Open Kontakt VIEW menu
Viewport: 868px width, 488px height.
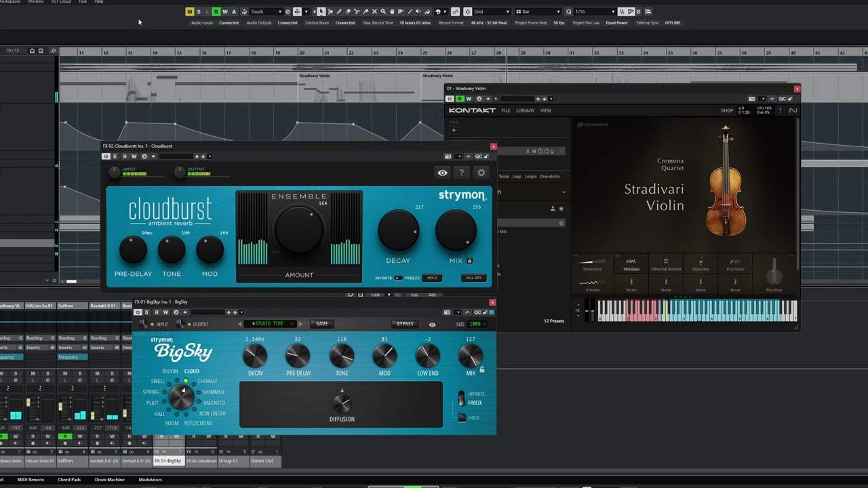tap(545, 110)
